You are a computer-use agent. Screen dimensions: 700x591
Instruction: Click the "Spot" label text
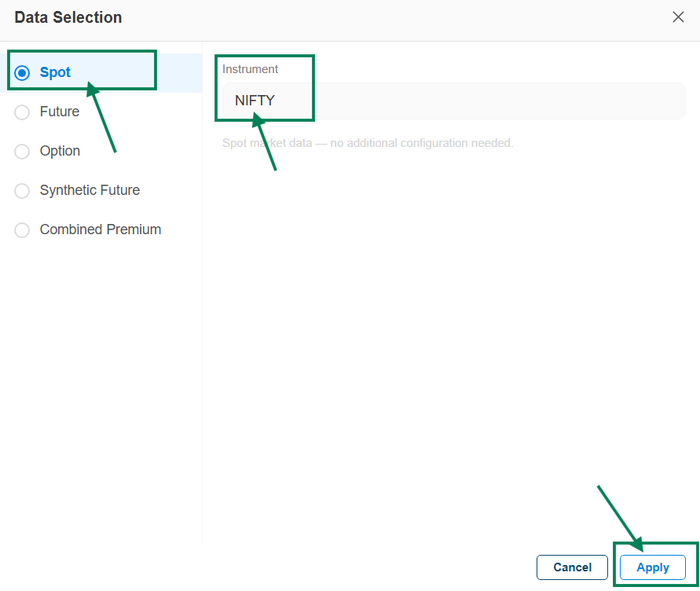point(55,72)
